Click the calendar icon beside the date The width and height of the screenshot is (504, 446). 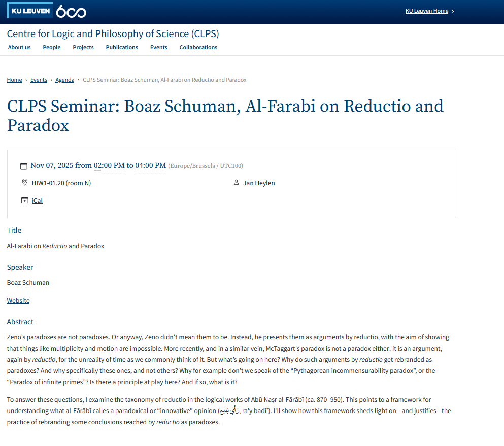point(23,166)
